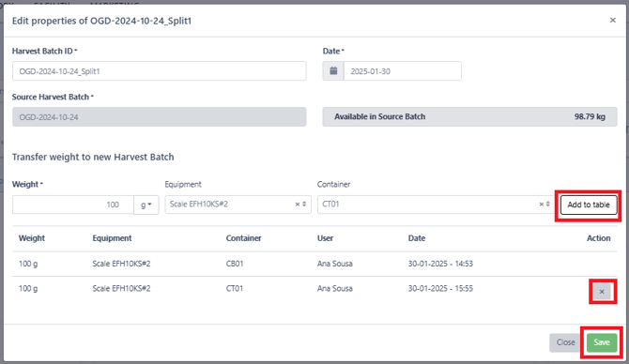The height and width of the screenshot is (364, 629).
Task: Click the calendar icon beside Date
Action: pos(333,71)
